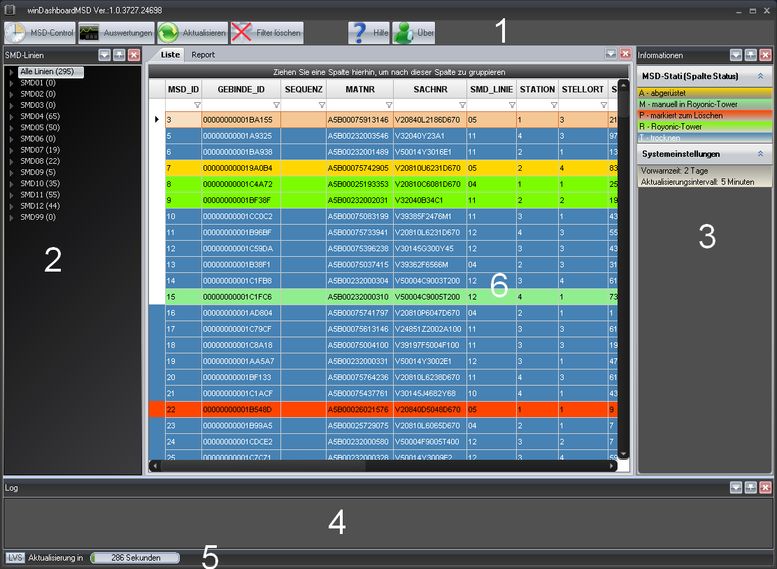Click the 'P - markiert zum Löschen' legend
The height and width of the screenshot is (569, 777).
705,115
